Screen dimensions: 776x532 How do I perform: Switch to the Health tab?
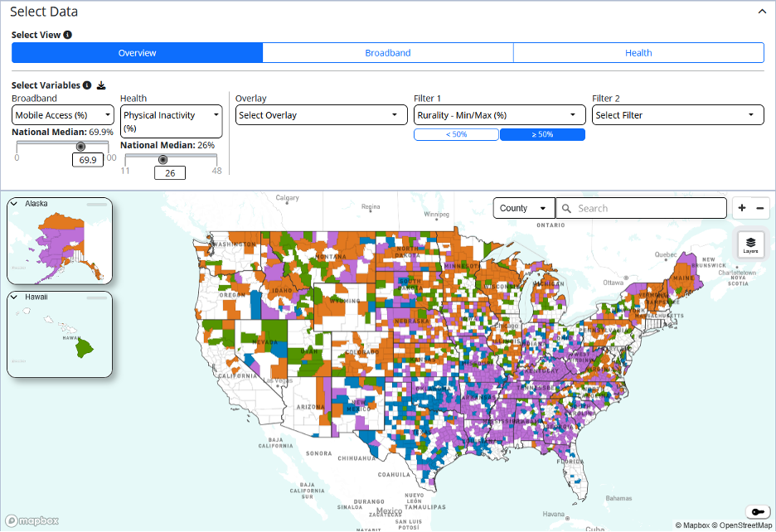coord(638,53)
